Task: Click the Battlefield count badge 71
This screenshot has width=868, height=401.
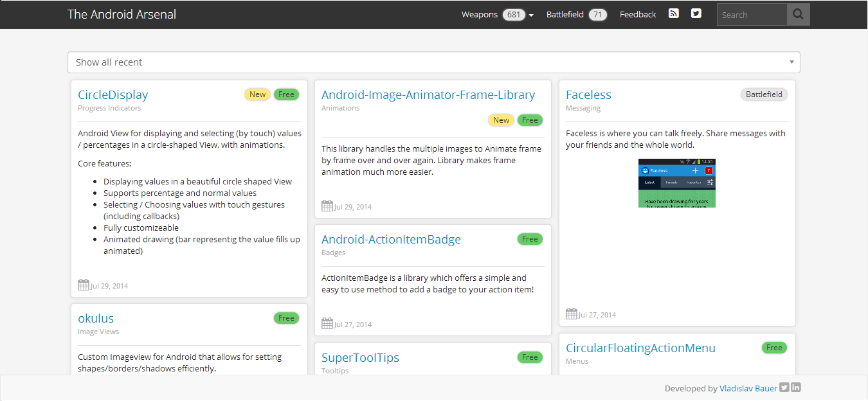Action: coord(597,15)
